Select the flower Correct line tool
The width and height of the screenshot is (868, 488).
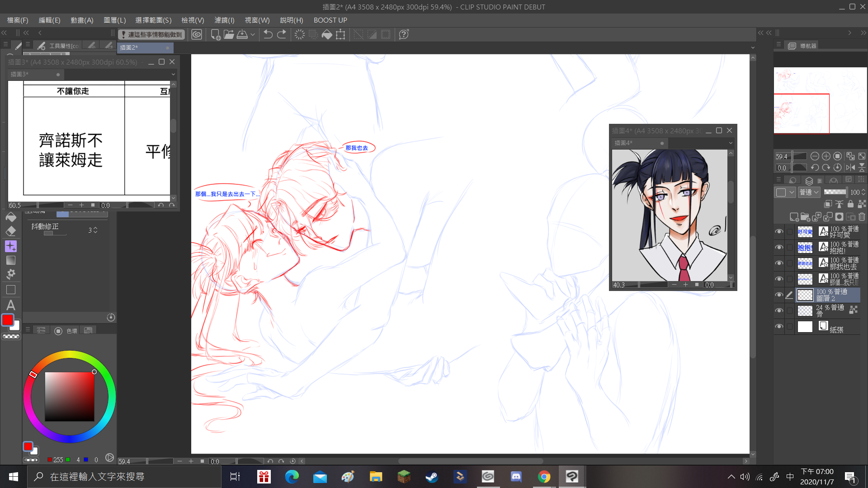pyautogui.click(x=11, y=274)
